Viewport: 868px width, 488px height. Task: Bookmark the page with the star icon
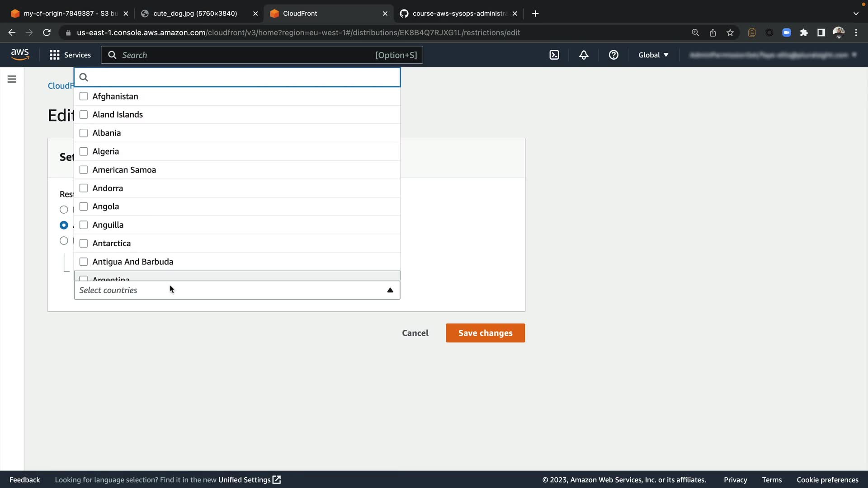coord(730,33)
